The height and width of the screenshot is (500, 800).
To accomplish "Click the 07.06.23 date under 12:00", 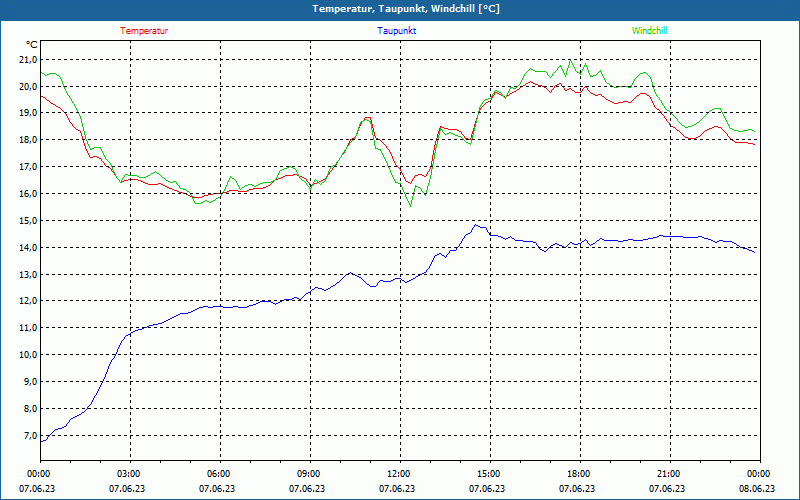I will [397, 488].
